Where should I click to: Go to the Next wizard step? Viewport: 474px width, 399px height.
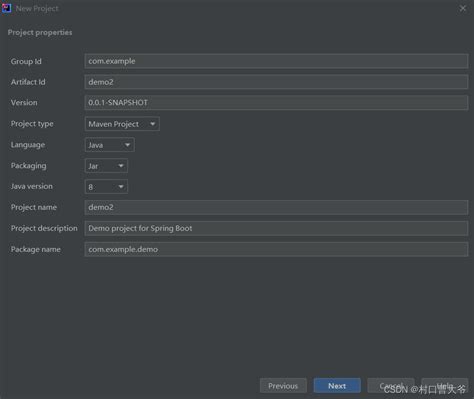pos(337,386)
